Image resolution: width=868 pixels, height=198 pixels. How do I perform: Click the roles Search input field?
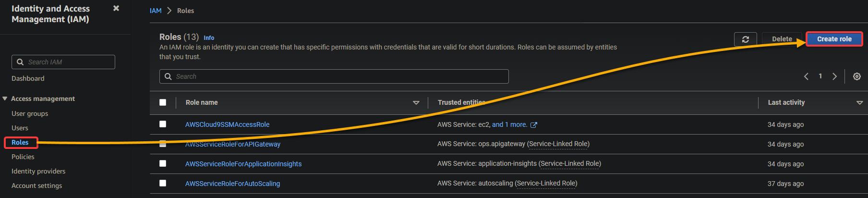(334, 76)
